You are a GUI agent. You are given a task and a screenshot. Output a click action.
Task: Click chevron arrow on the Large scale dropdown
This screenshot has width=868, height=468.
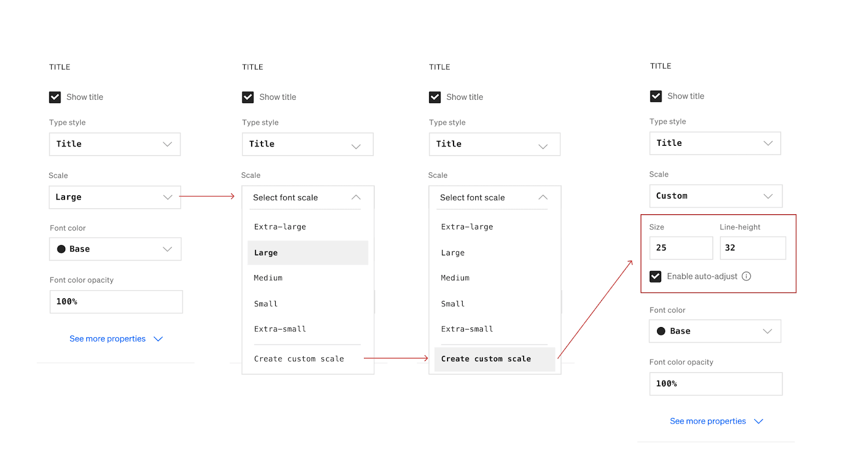click(x=168, y=197)
